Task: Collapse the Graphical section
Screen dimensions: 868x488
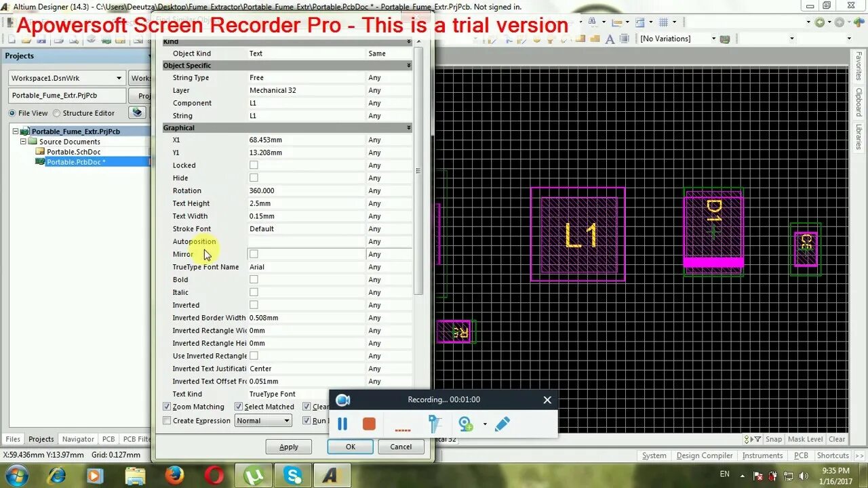Action: coord(409,127)
